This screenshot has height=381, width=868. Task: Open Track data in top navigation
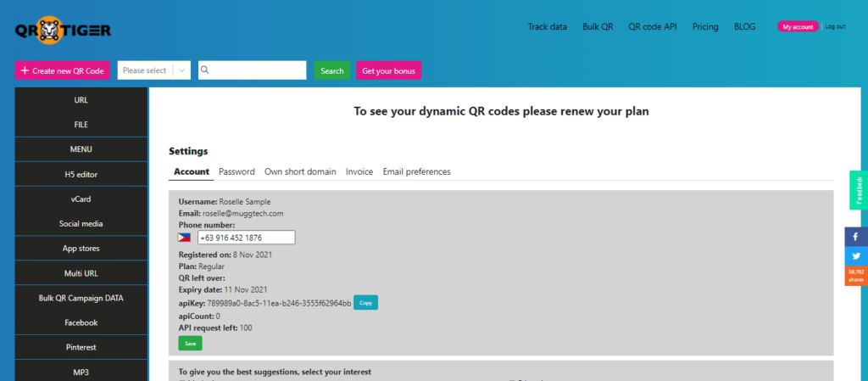coord(547,26)
